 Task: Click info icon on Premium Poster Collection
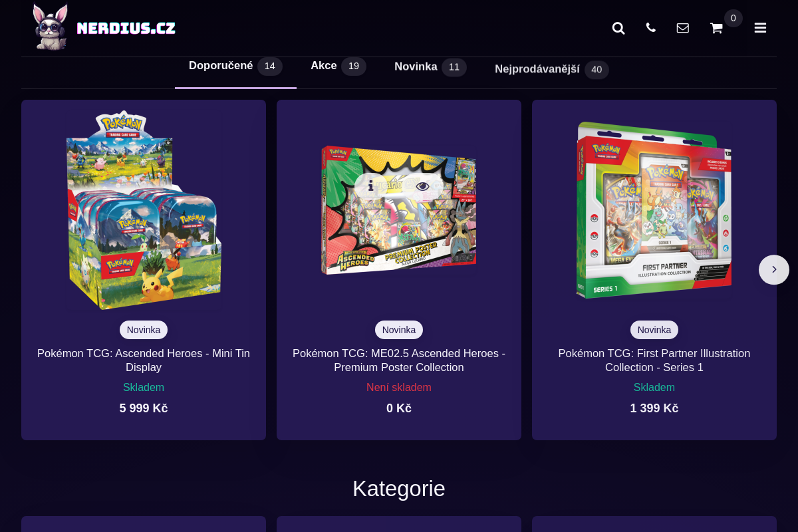(371, 186)
